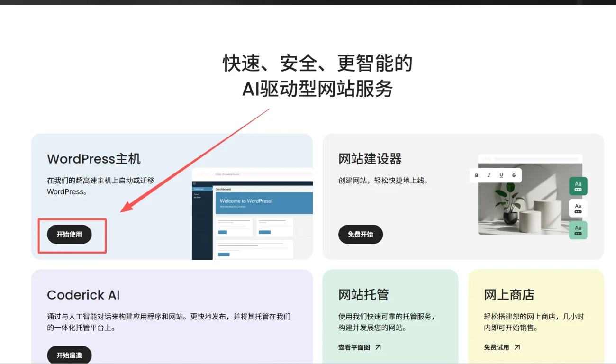Click the bold B icon in the builder preview
This screenshot has height=364, width=616.
tap(477, 175)
